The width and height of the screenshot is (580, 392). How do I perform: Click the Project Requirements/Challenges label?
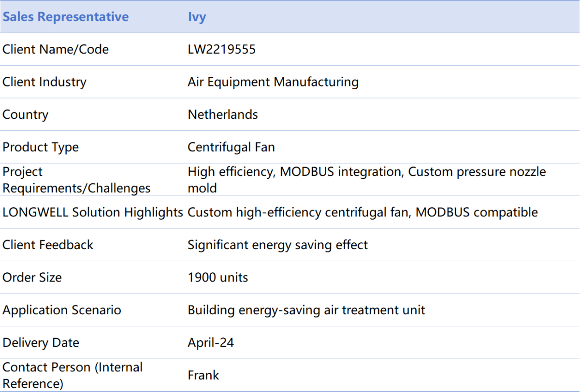pos(76,180)
